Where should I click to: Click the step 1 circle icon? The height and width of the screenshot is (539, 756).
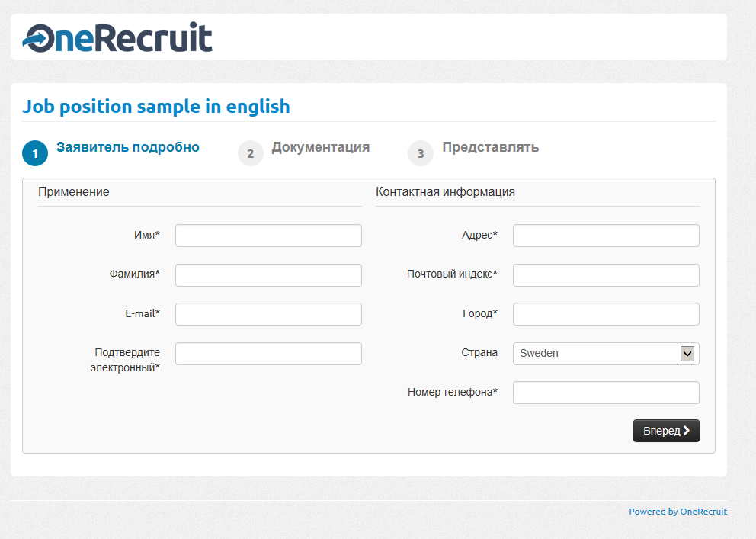(35, 153)
